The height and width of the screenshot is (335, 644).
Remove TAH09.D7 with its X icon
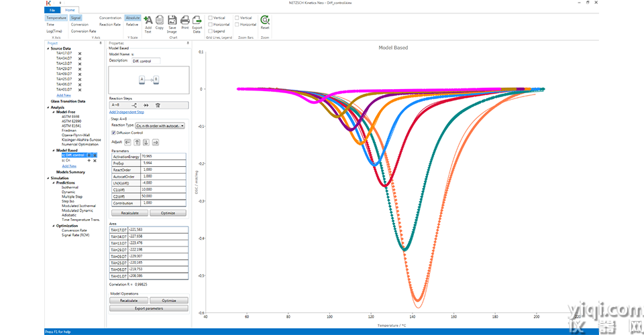(80, 74)
